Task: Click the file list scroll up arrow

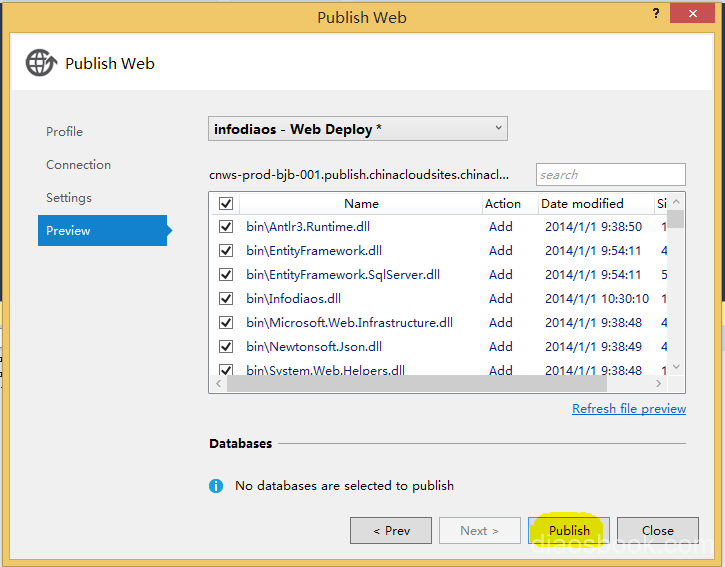Action: [676, 202]
